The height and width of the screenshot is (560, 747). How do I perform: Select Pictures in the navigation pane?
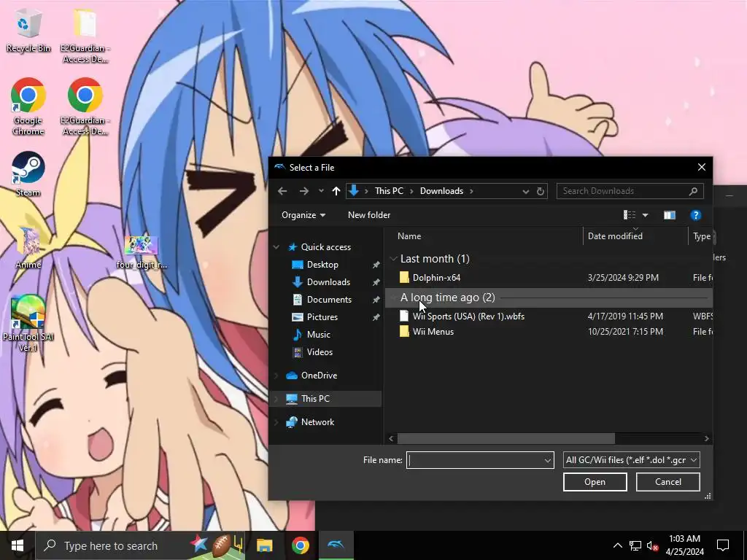pyautogui.click(x=322, y=317)
